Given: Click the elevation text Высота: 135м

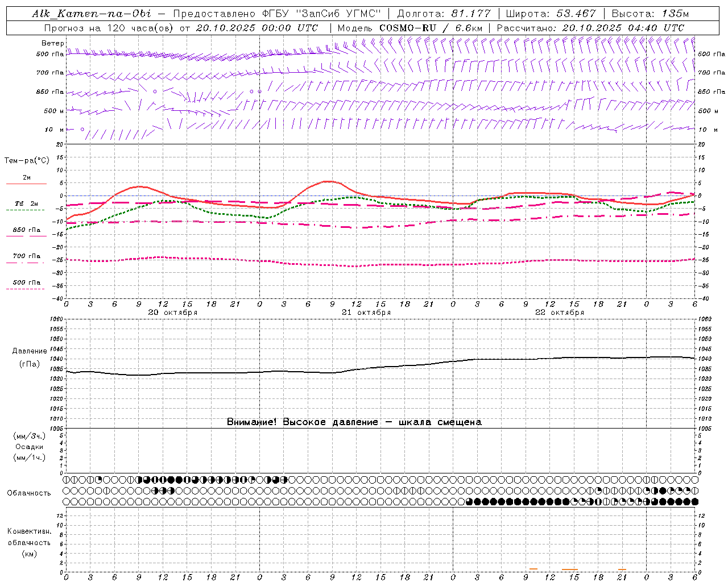Looking at the screenshot, I should click(x=650, y=14).
